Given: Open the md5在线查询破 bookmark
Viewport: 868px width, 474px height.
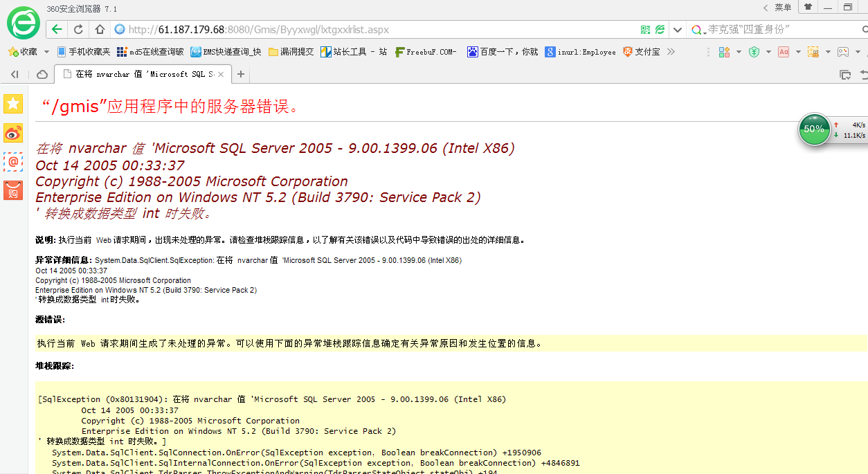Looking at the screenshot, I should (150, 52).
